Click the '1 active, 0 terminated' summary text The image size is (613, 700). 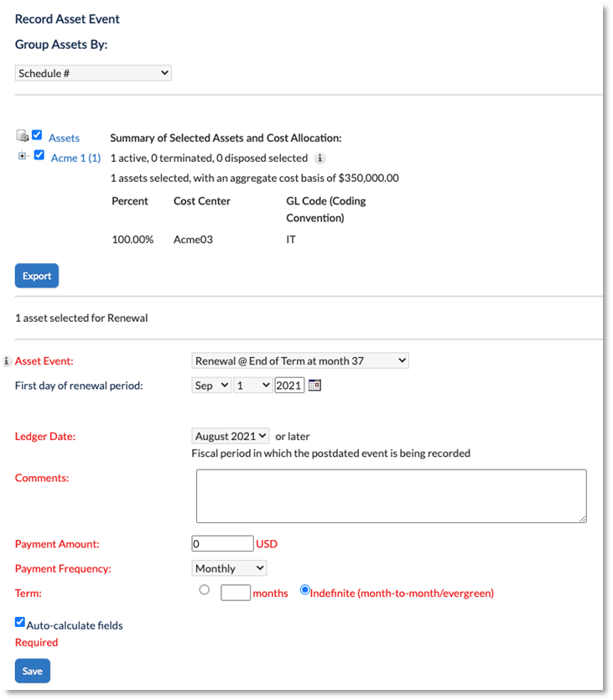point(209,158)
